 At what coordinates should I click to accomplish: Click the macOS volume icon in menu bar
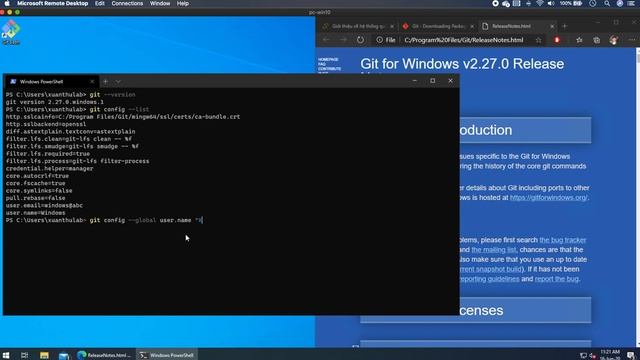(551, 3)
